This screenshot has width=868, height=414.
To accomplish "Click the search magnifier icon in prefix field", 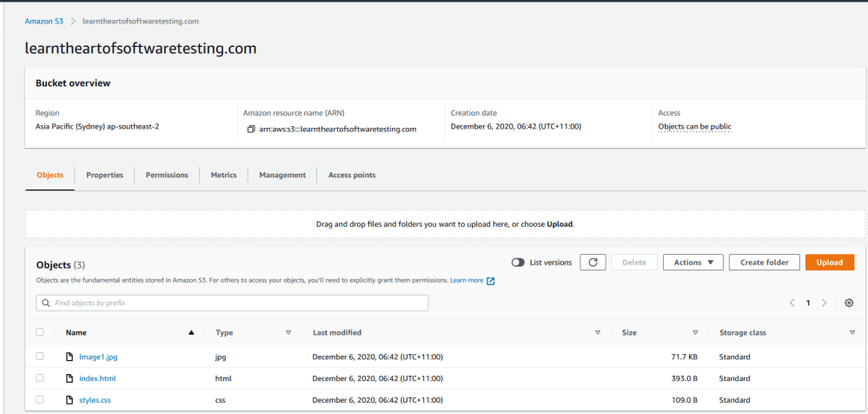I will pyautogui.click(x=46, y=304).
